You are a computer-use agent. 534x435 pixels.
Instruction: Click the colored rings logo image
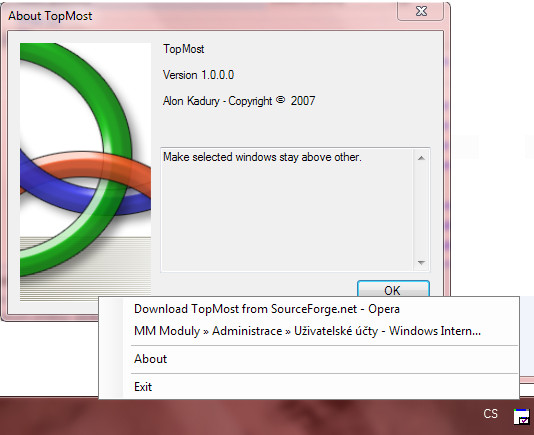tap(85, 172)
